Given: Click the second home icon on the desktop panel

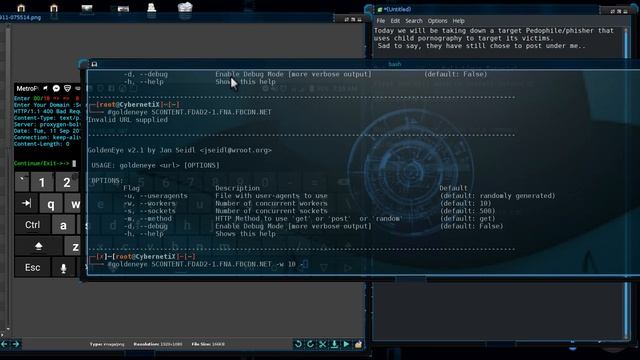Looking at the screenshot, I should pyautogui.click(x=53, y=8).
